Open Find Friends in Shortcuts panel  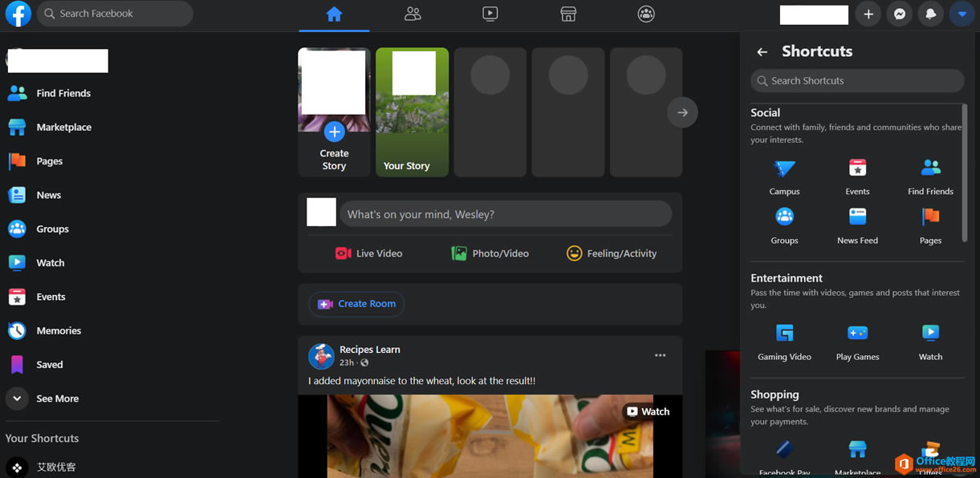(930, 177)
